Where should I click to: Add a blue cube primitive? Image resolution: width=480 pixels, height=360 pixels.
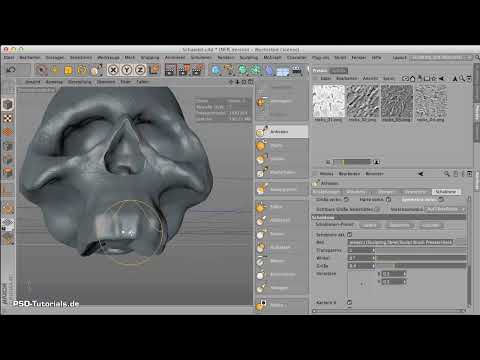pos(216,70)
